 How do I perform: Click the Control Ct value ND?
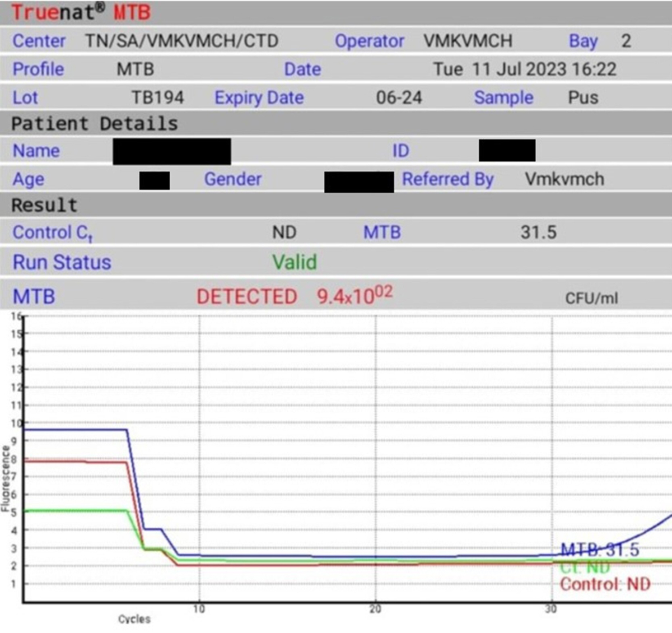[284, 232]
